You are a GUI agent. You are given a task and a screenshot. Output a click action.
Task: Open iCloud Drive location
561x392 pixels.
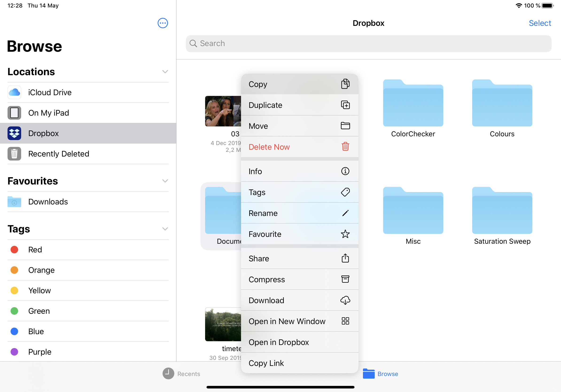[x=88, y=92]
